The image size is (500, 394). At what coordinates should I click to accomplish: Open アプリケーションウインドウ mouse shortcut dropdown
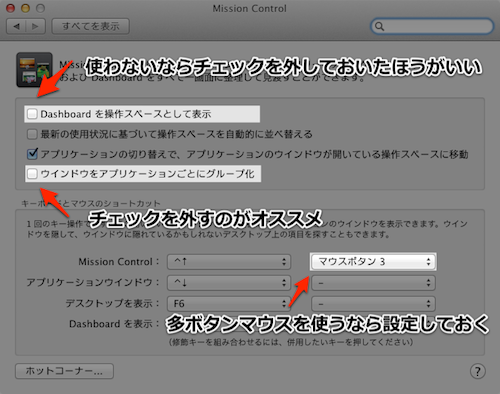pyautogui.click(x=373, y=283)
